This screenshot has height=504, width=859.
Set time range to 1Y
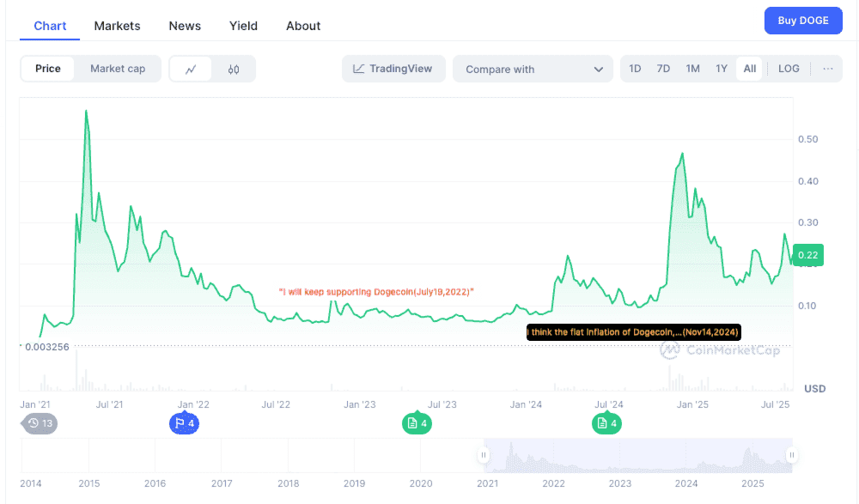722,69
